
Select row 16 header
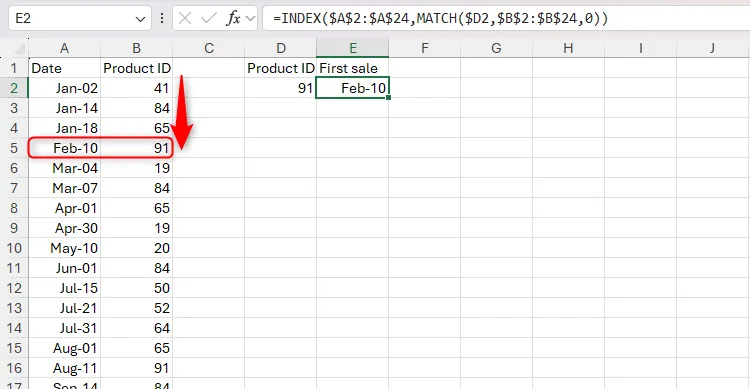tap(14, 368)
